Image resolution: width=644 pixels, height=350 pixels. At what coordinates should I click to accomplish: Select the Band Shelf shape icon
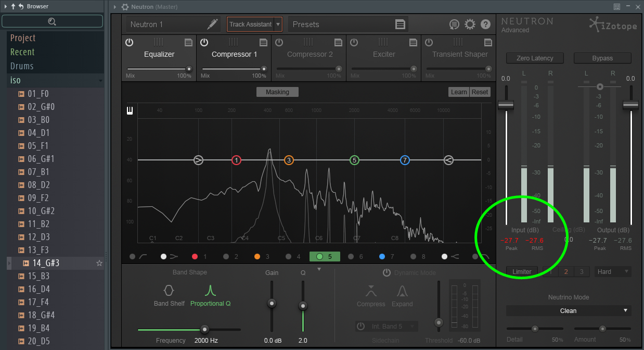click(x=169, y=290)
